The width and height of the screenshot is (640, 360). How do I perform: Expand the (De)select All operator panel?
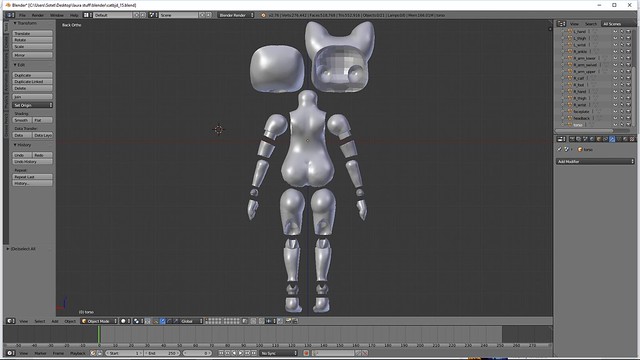[x=8, y=249]
